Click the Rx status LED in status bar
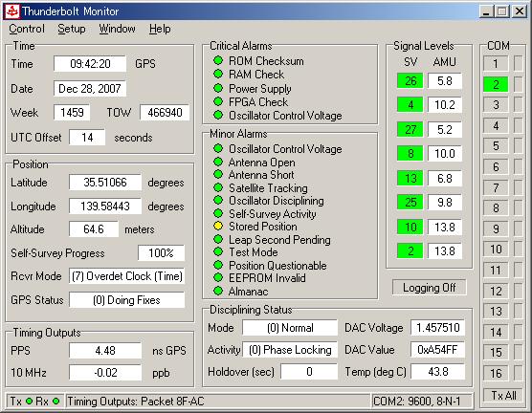The width and height of the screenshot is (532, 413). [56, 402]
